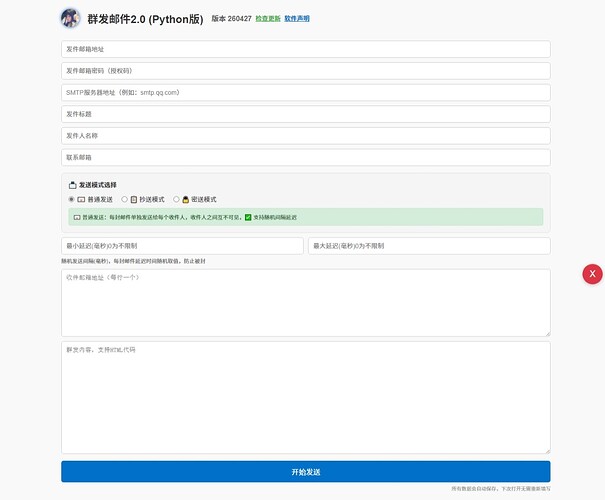Click the 最小延迟(毫秒) input

point(182,246)
